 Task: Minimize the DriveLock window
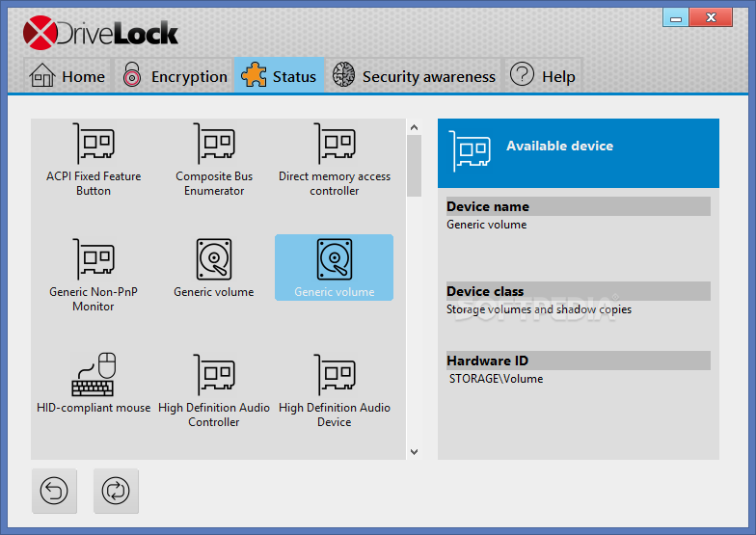(x=676, y=17)
